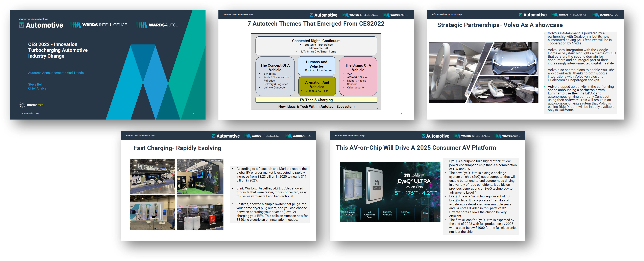Open the Renewable Plan booth photo with green floor
This screenshot has width=644, height=261.
(200, 177)
